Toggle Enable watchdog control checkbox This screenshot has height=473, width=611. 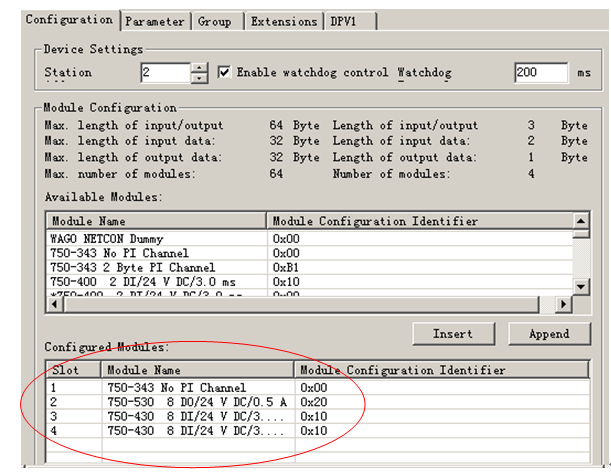(224, 72)
